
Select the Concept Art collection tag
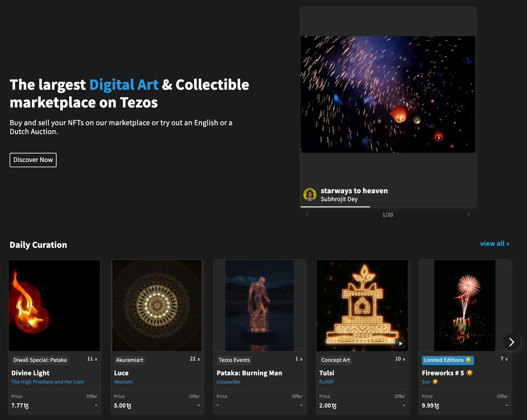pos(336,360)
